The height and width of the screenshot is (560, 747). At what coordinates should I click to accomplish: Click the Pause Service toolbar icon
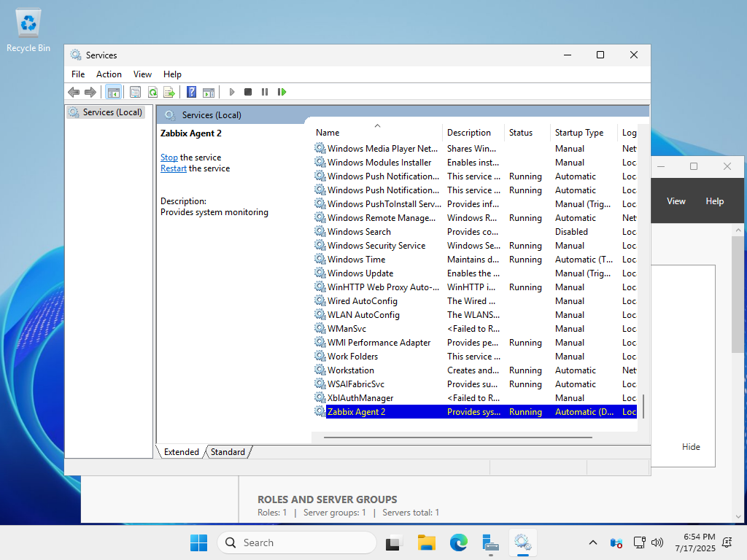pyautogui.click(x=265, y=92)
